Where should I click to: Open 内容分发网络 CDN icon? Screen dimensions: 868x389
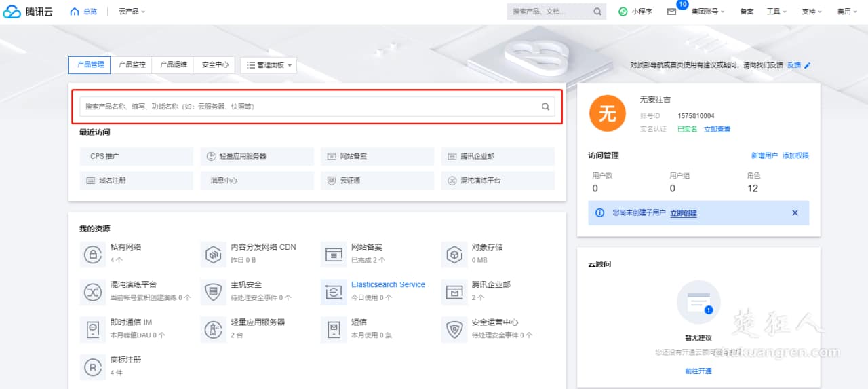coord(212,254)
